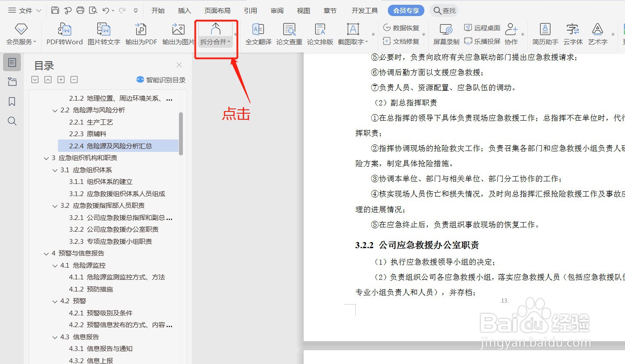Switch to the 插入 ribbon tab
The width and height of the screenshot is (625, 364).
pos(184,10)
